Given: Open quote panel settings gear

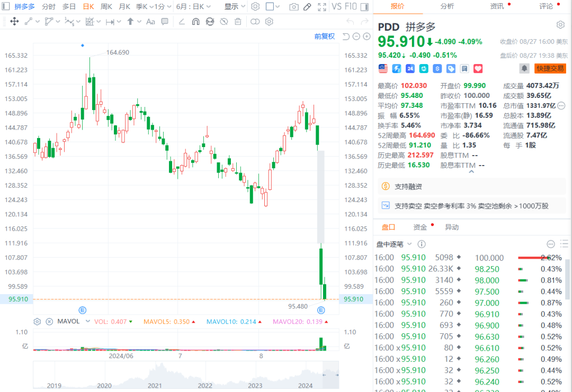Looking at the screenshot, I should click(560, 25).
